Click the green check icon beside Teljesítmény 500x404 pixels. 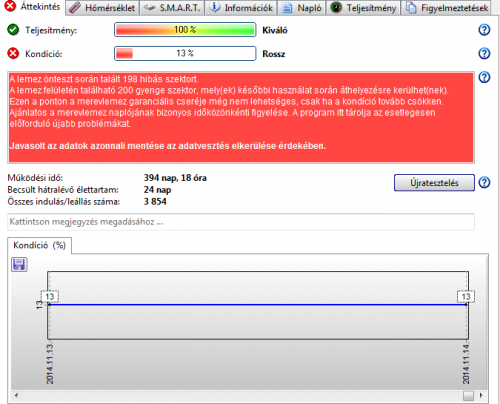pos(13,30)
